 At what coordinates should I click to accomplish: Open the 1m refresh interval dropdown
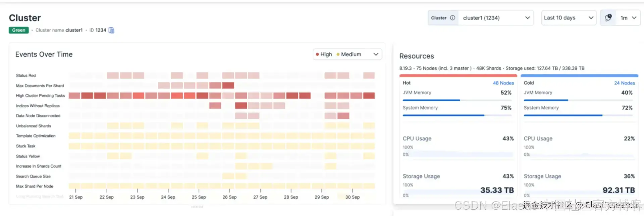tap(628, 18)
